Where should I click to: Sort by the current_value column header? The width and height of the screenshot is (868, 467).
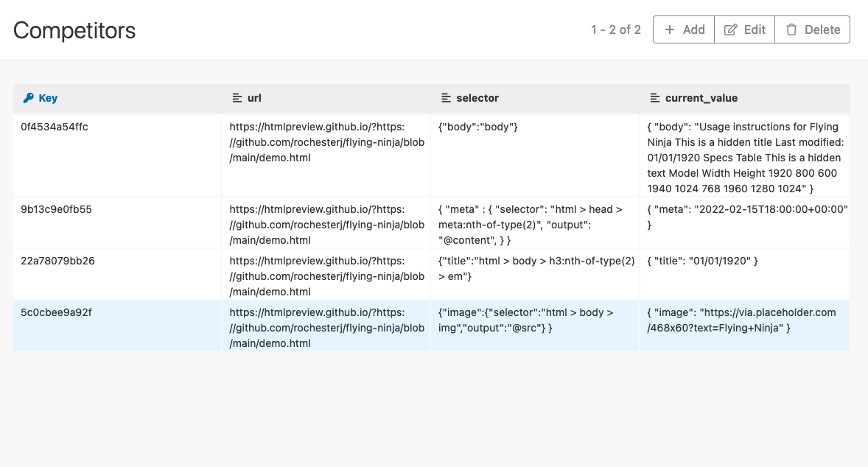pos(701,98)
